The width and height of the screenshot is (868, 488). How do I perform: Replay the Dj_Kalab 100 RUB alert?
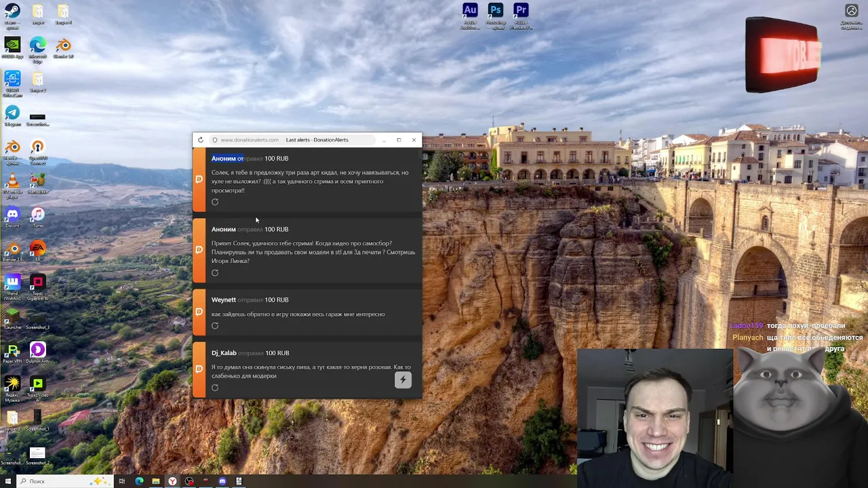coord(215,388)
